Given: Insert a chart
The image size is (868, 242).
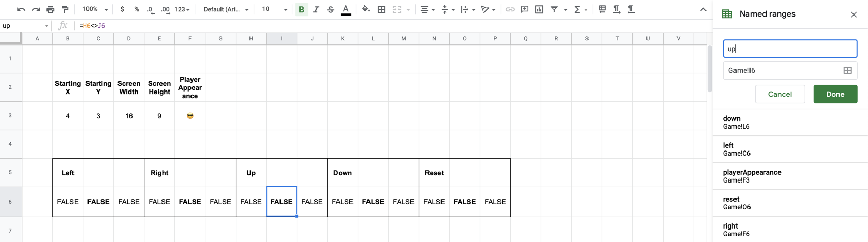Looking at the screenshot, I should click(x=539, y=9).
